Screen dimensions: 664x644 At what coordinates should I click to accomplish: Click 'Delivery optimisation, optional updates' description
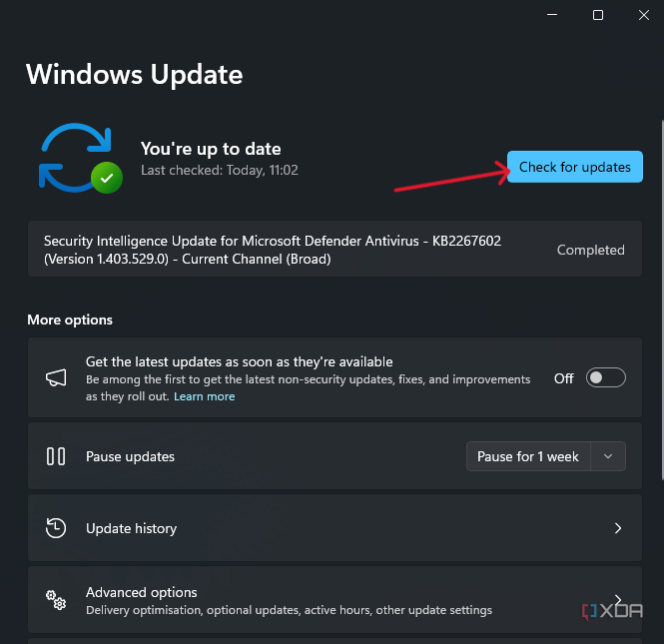(289, 610)
